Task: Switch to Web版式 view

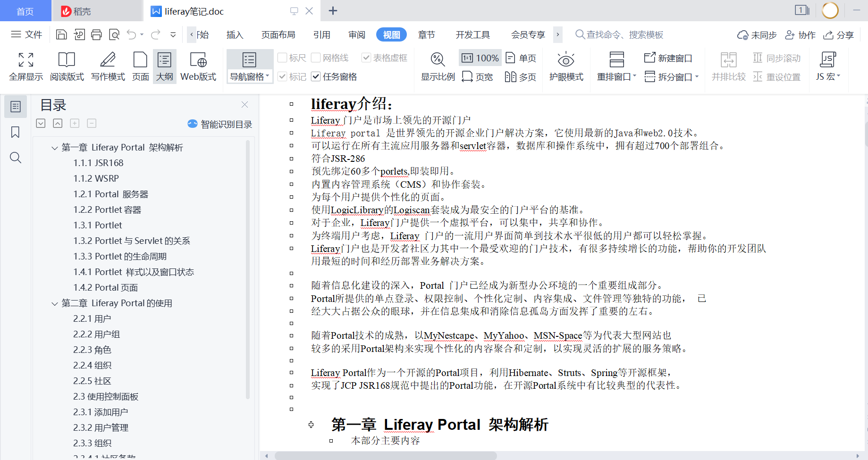Action: [x=198, y=67]
